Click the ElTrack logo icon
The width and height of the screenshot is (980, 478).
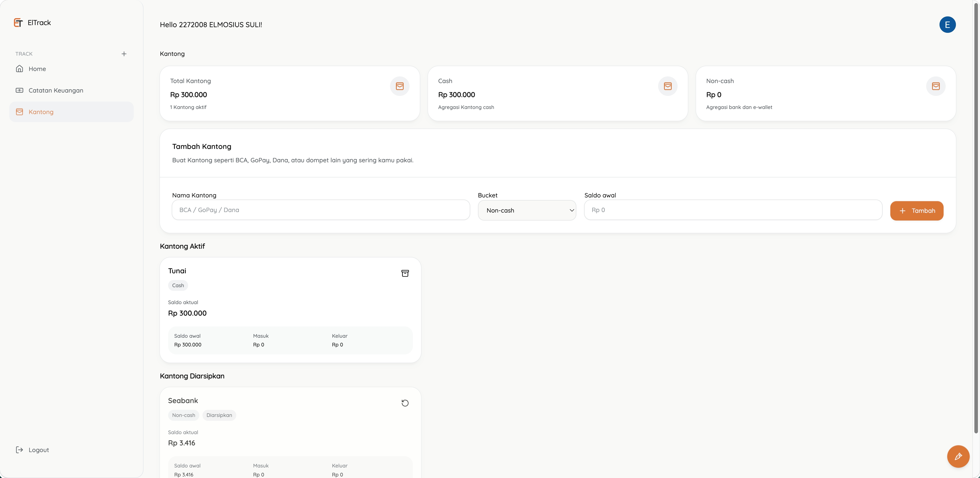[x=18, y=23]
